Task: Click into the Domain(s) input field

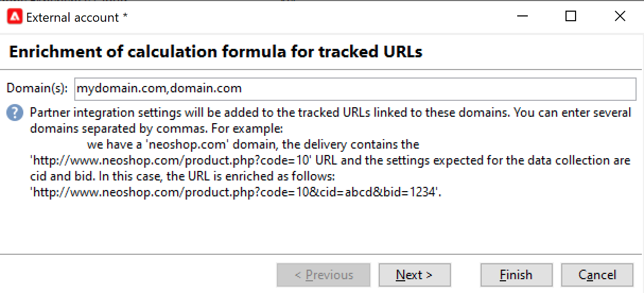Action: click(354, 89)
